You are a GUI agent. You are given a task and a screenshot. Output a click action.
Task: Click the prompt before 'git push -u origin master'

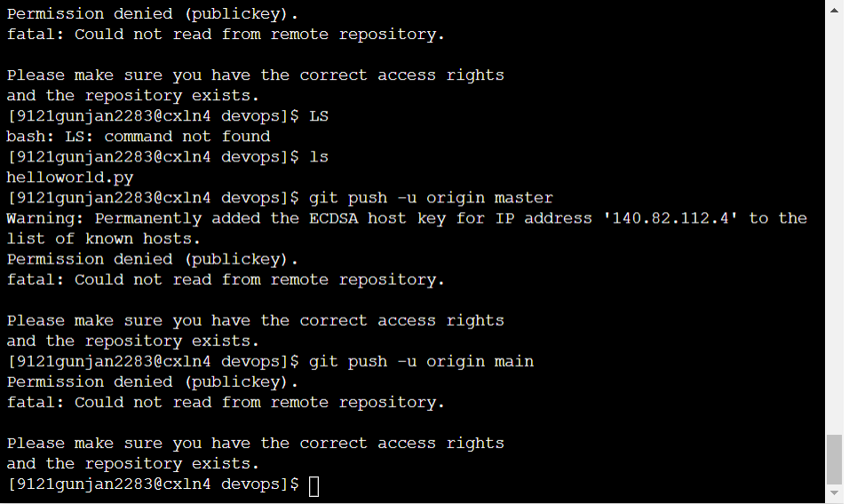153,199
